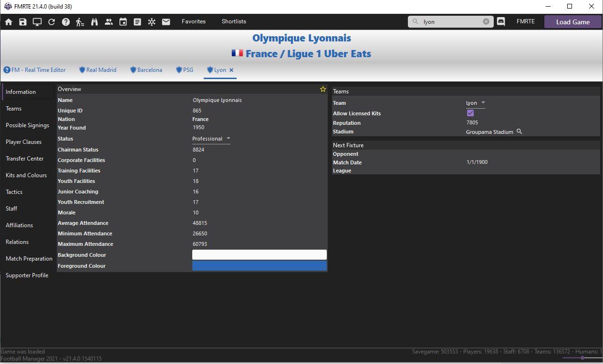Click the FMRTE link in toolbar
Screen dimensions: 603x364
click(x=525, y=21)
